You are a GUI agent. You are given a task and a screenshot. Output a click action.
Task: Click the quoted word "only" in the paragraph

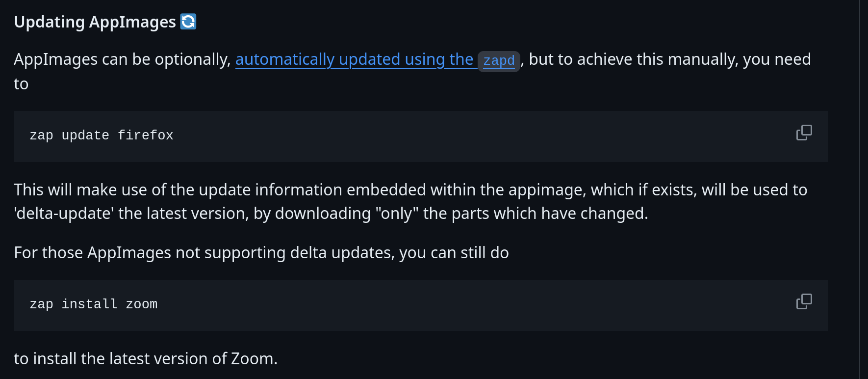pyautogui.click(x=397, y=214)
